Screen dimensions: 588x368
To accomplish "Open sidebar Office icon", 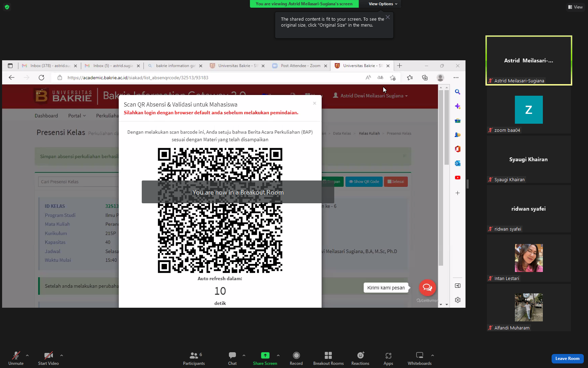I will coord(457,149).
